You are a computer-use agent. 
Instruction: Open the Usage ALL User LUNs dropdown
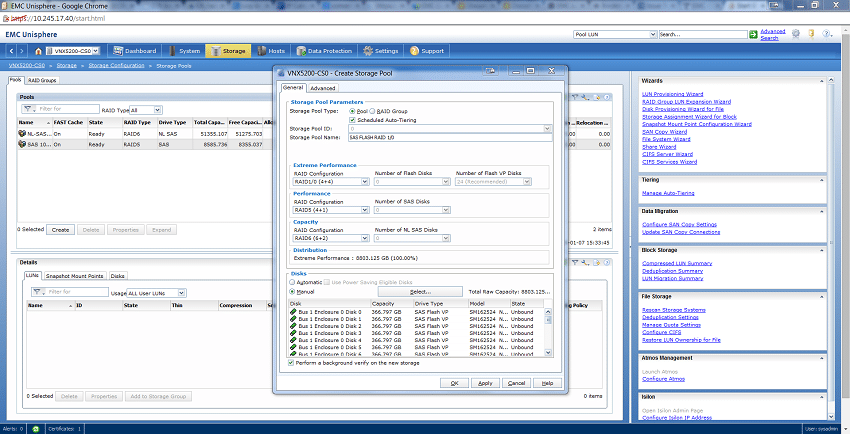tap(156, 293)
